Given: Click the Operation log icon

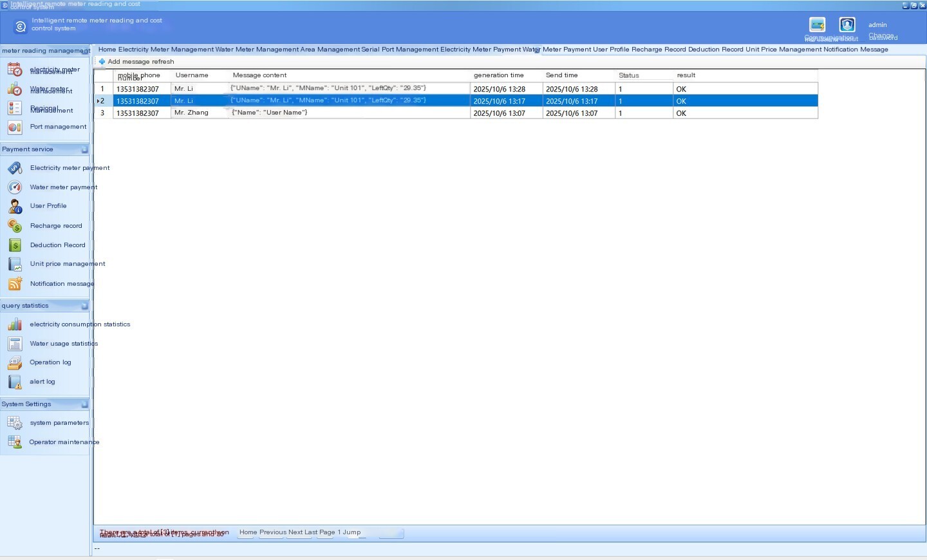Looking at the screenshot, I should (x=15, y=362).
